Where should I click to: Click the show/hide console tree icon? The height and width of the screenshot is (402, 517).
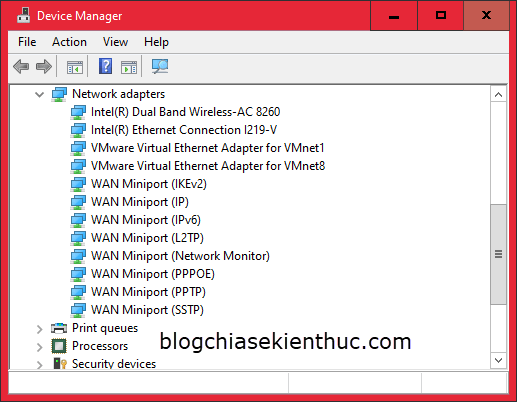tap(75, 67)
